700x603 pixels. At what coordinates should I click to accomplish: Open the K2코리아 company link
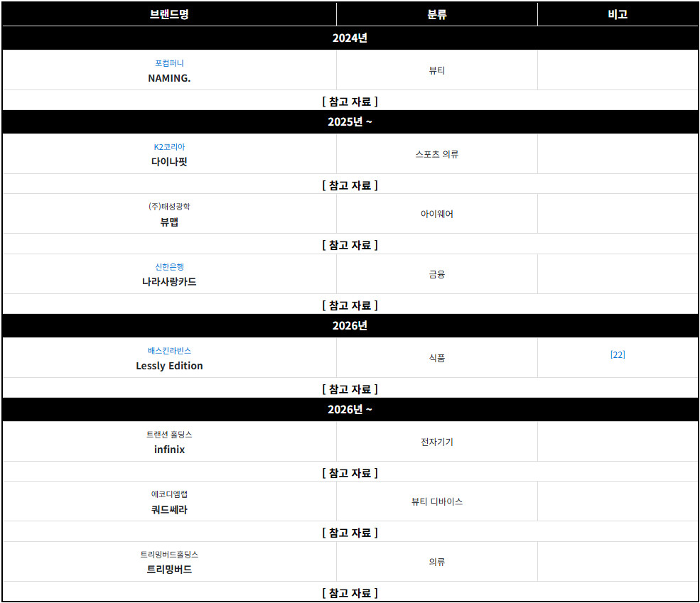169,147
